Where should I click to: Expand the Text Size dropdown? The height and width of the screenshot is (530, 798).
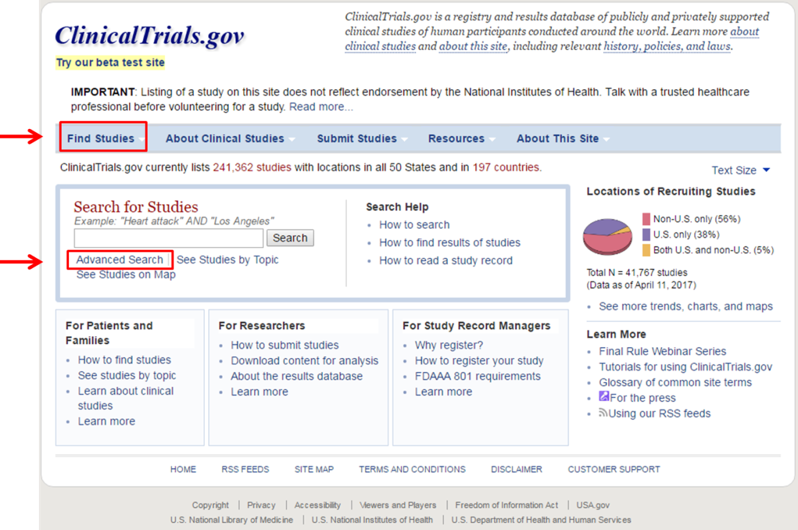(740, 171)
